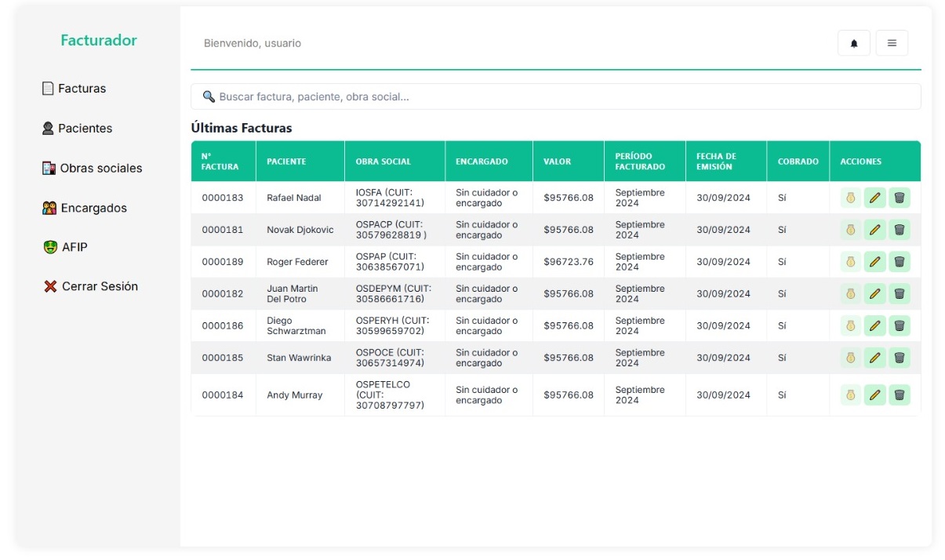This screenshot has height=560, width=945.
Task: Click trash icon for invoice 0000186
Action: click(900, 325)
